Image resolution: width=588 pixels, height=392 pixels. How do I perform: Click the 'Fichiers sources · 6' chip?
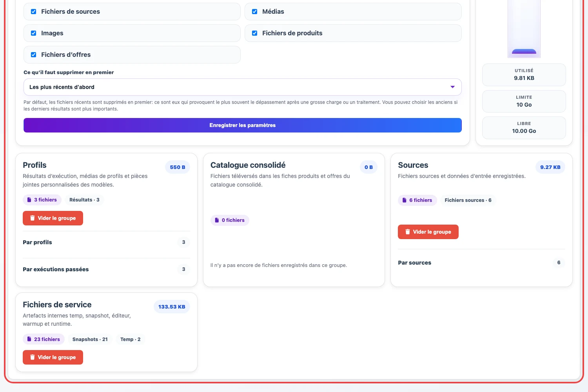(x=468, y=200)
